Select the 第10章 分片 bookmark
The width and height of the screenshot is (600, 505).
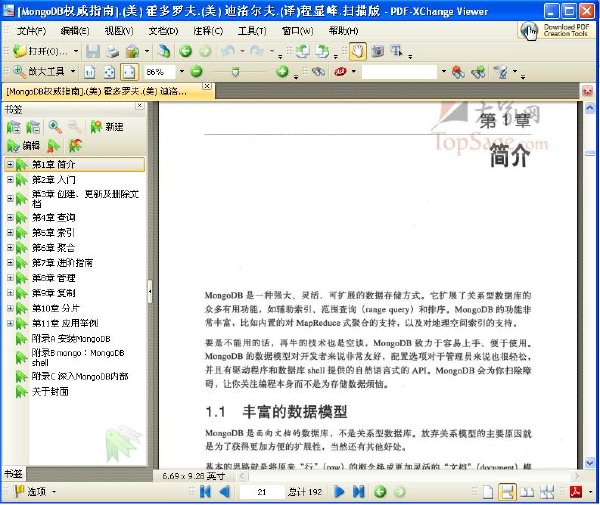tap(56, 308)
